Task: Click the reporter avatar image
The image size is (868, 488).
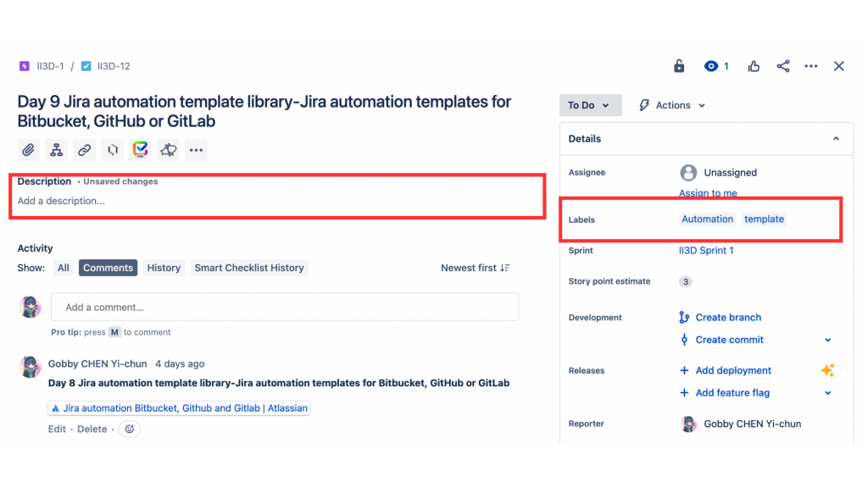Action: pos(688,424)
